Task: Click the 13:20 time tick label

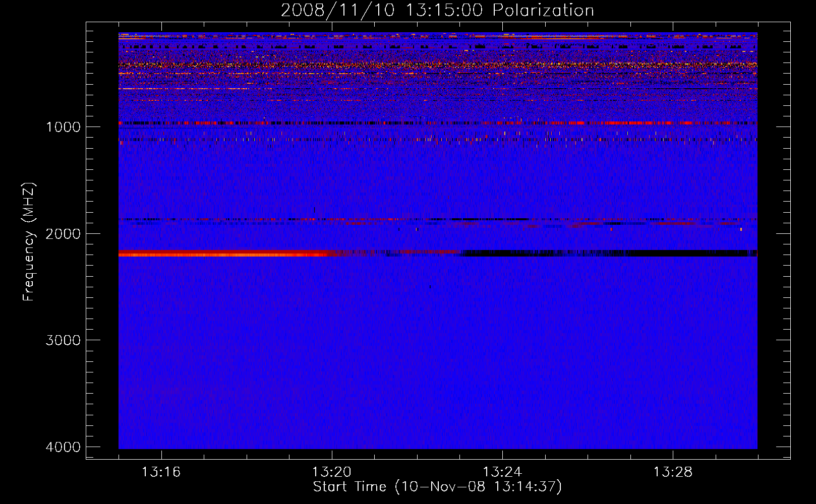Action: tap(332, 472)
